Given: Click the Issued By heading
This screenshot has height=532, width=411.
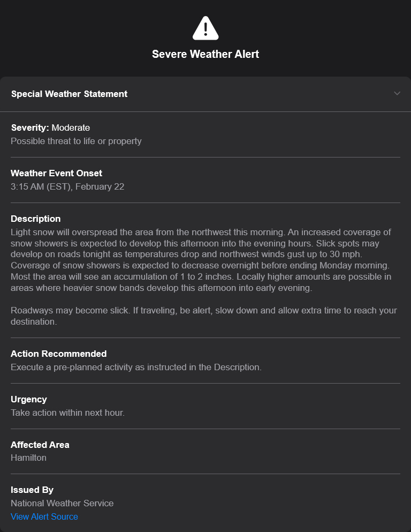Looking at the screenshot, I should [32, 490].
